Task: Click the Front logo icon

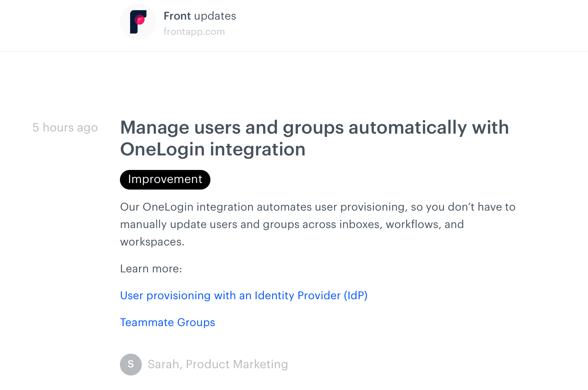Action: (x=138, y=22)
